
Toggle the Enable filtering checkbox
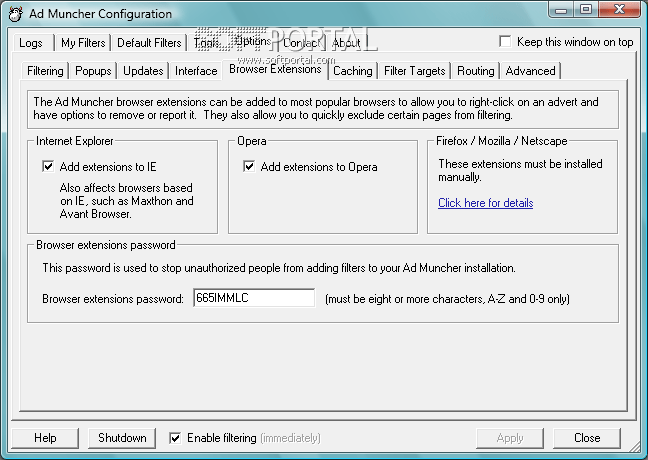[175, 438]
